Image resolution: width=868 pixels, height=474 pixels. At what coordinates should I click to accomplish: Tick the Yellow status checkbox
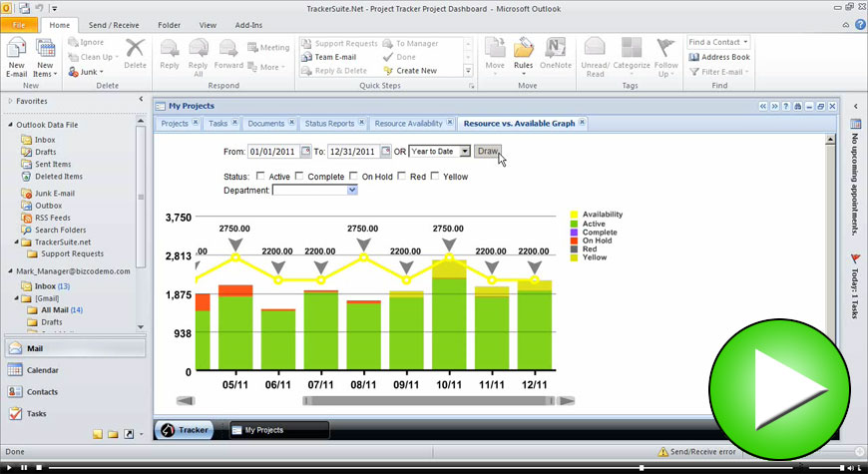click(435, 176)
